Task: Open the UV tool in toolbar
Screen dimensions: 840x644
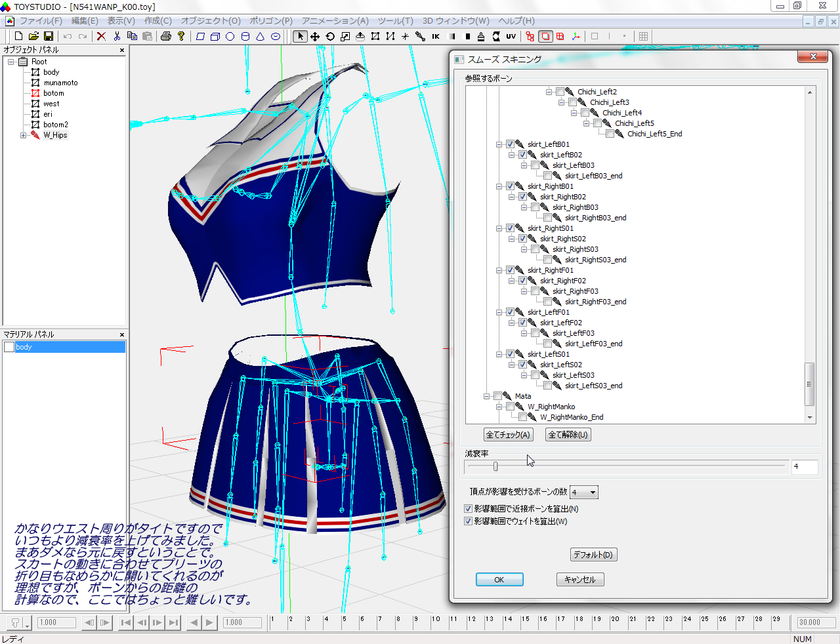Action: point(511,37)
